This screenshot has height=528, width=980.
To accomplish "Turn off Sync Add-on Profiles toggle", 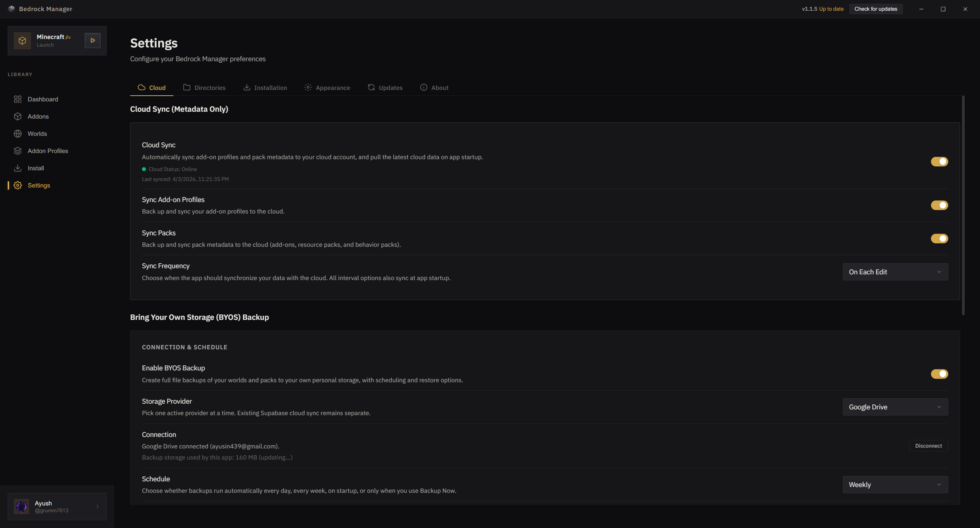I will [x=939, y=205].
